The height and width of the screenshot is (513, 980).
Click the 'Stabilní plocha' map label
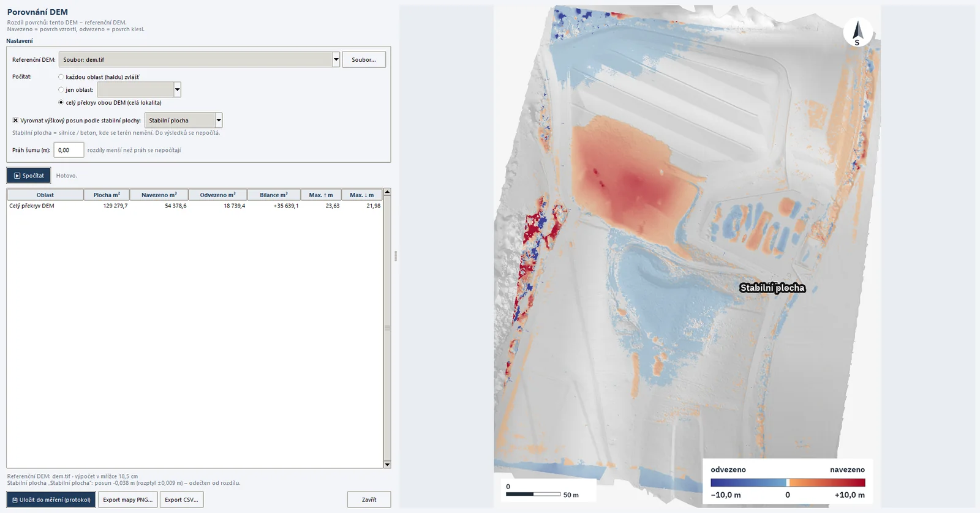[x=772, y=288]
